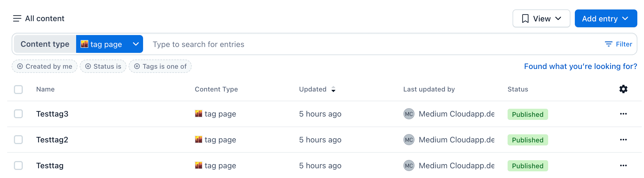Image resolution: width=644 pixels, height=178 pixels.
Task: Open the All content sidebar menu icon
Action: tap(17, 19)
